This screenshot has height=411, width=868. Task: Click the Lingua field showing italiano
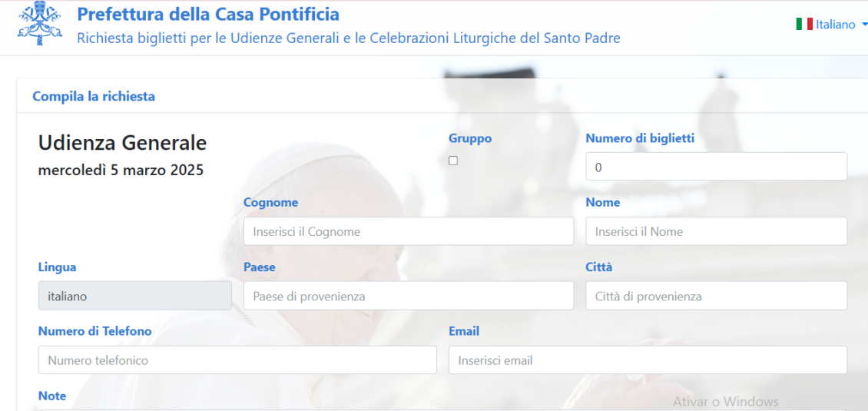(x=135, y=296)
